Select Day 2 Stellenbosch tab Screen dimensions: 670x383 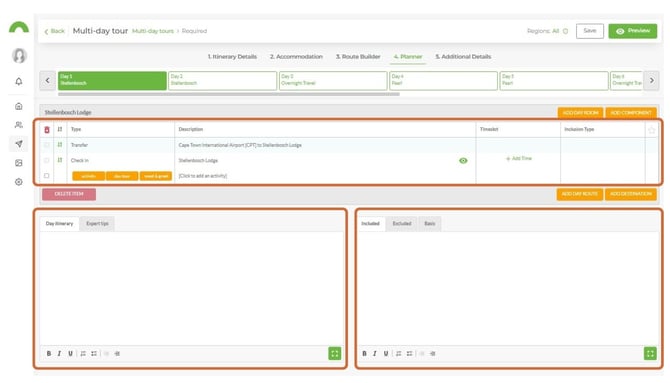[x=223, y=80]
